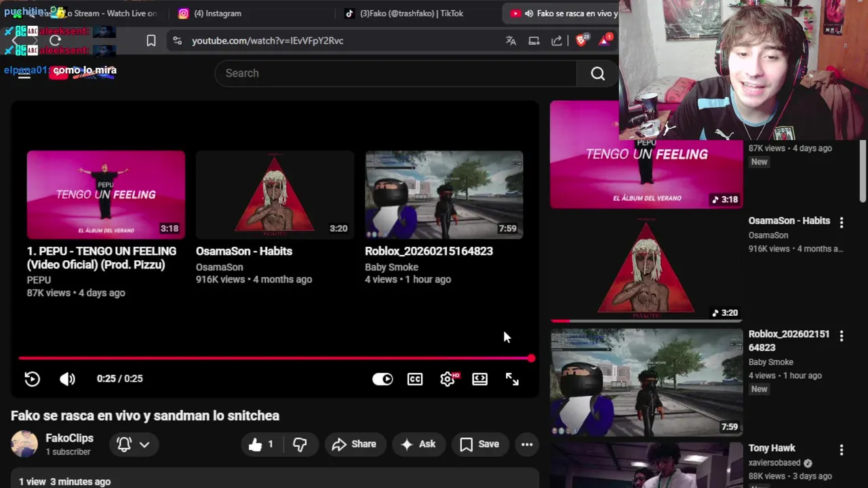Open Brave Shields lion icon
Image resolution: width=868 pixels, height=488 pixels.
click(581, 41)
